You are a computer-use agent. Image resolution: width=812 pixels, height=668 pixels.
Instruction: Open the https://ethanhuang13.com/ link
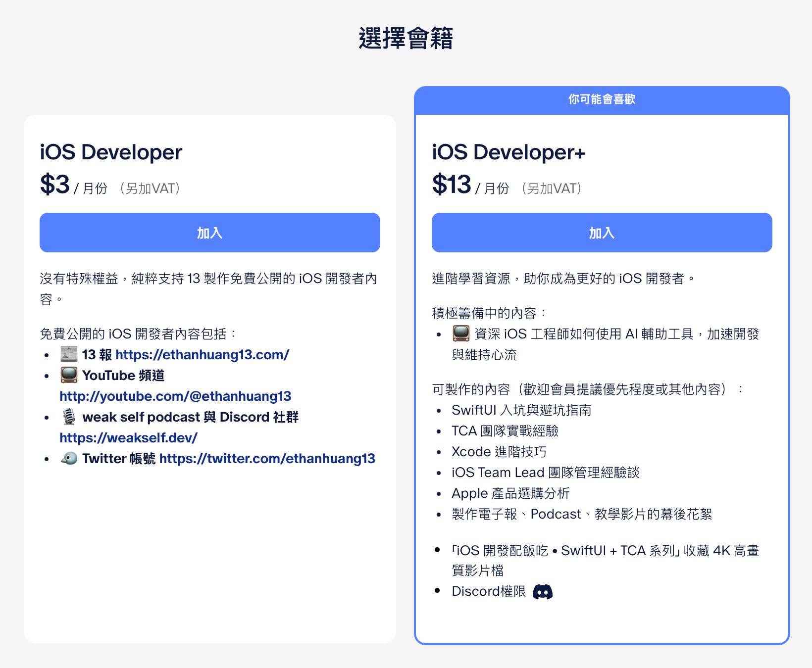point(202,355)
